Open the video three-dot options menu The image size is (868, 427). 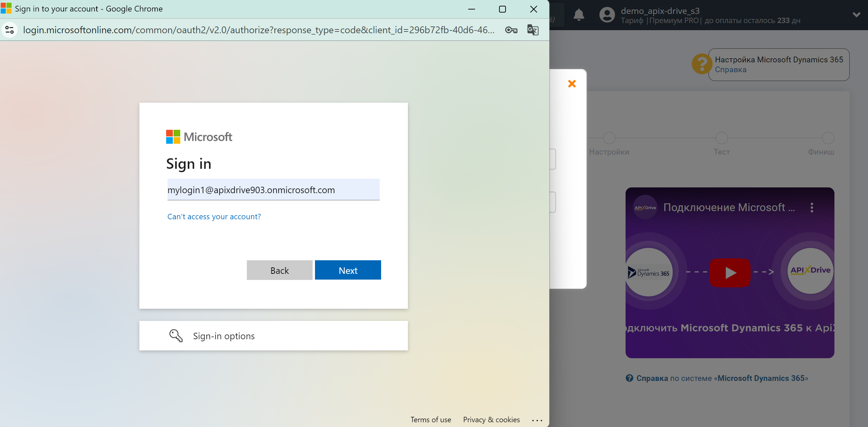tap(812, 207)
